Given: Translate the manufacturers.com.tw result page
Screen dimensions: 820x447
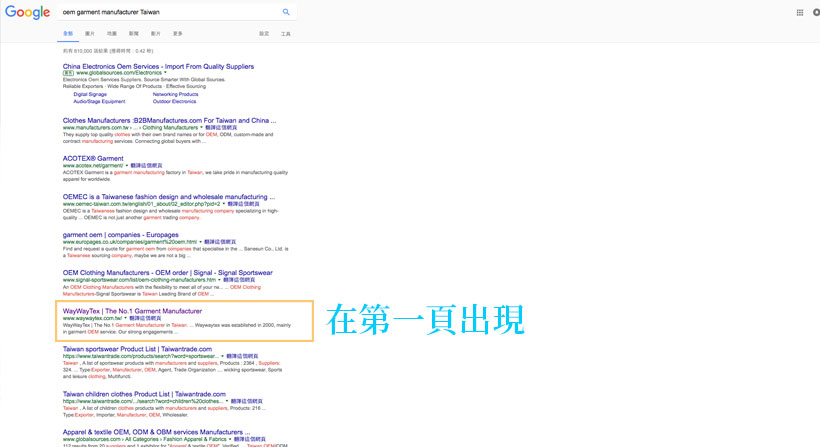Looking at the screenshot, I should pyautogui.click(x=221, y=128).
